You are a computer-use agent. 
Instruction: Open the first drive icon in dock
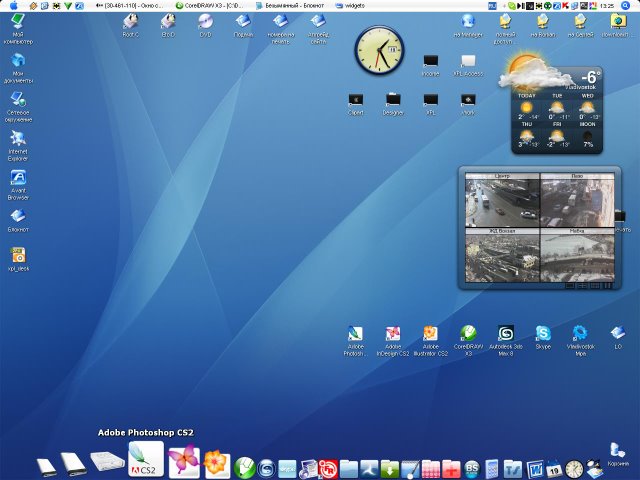coord(46,467)
